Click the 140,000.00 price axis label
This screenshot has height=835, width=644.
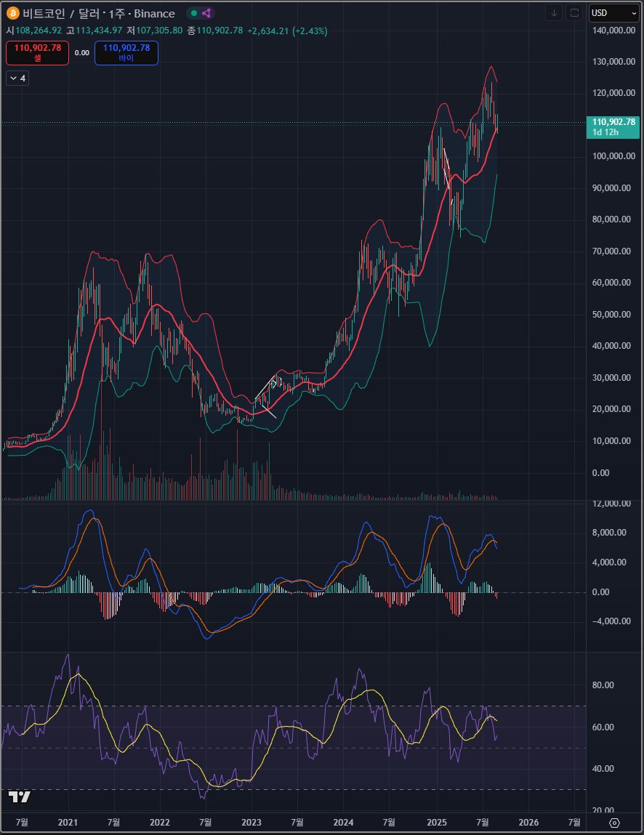point(613,31)
